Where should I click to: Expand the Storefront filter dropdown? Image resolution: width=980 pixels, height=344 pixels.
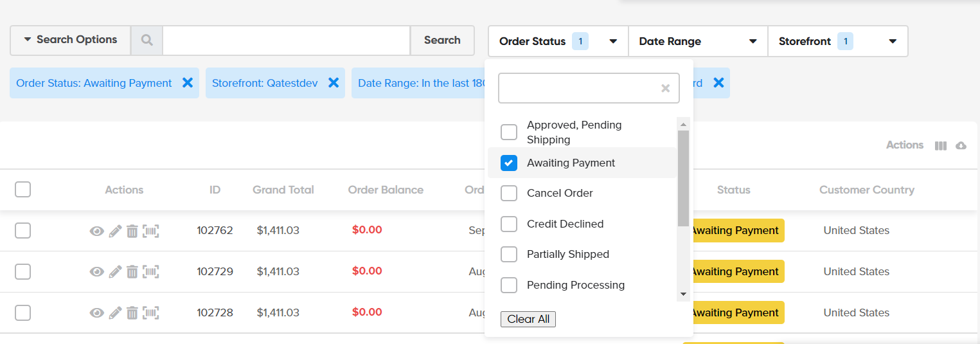point(837,42)
